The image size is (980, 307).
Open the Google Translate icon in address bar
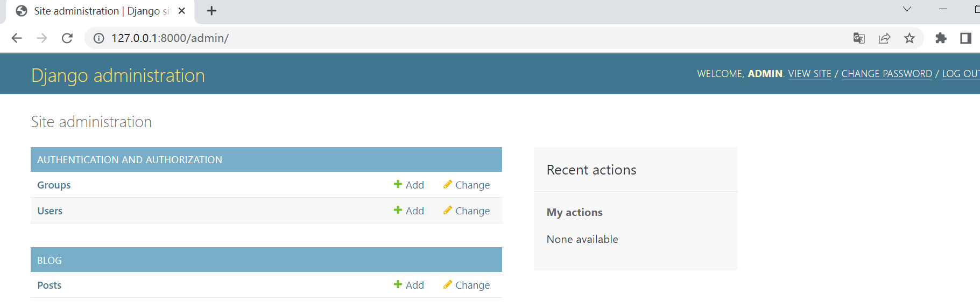859,38
